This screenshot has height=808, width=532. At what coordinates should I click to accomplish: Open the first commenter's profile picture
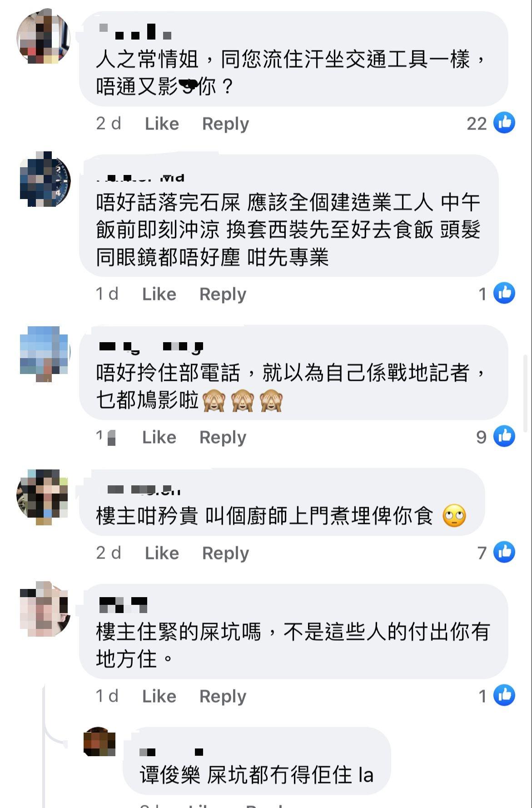click(x=44, y=37)
